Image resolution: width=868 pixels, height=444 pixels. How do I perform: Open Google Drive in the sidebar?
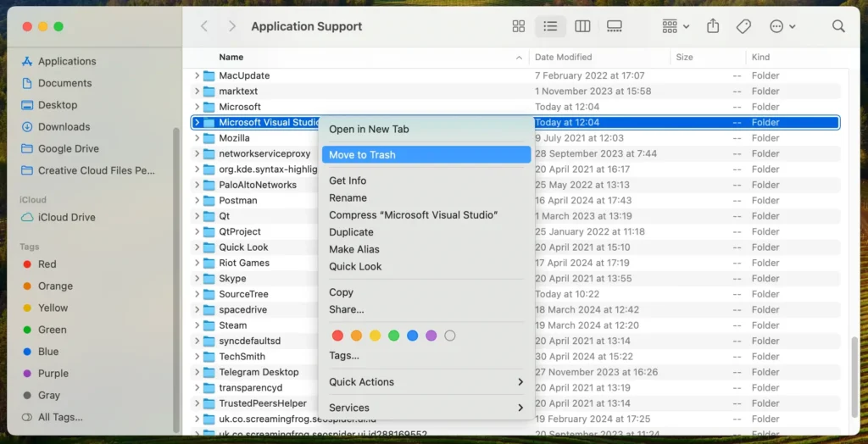click(x=60, y=148)
